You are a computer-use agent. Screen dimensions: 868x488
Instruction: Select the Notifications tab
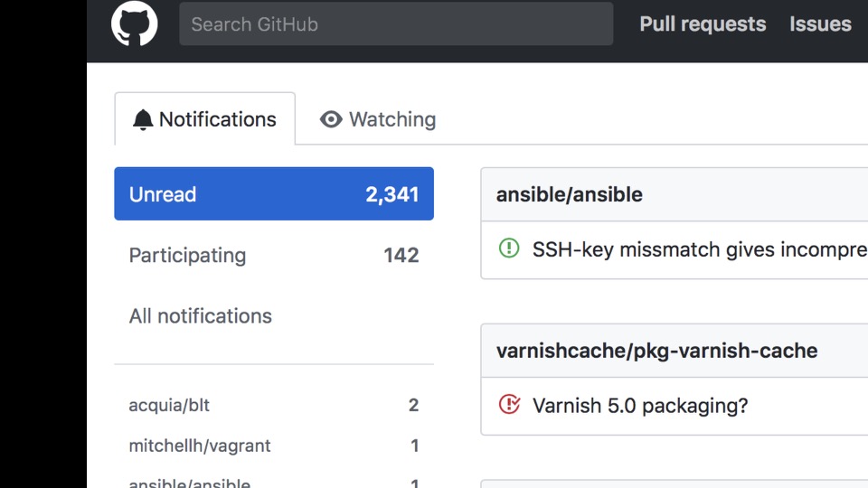coord(205,119)
